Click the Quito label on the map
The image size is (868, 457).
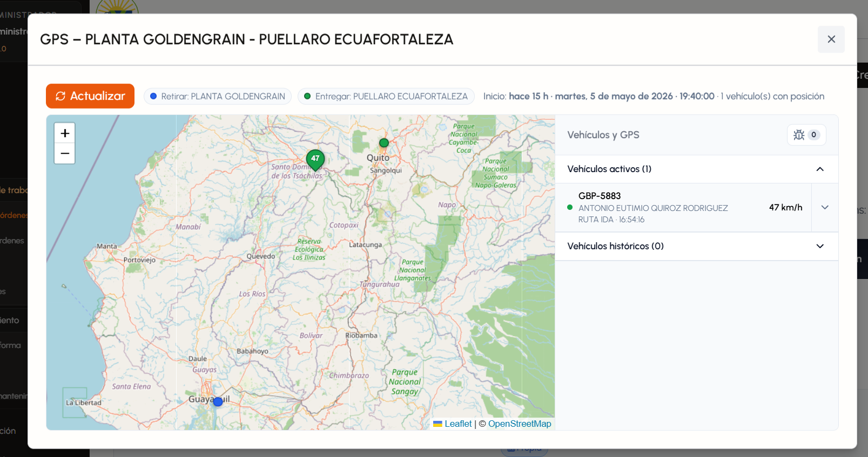pos(378,158)
